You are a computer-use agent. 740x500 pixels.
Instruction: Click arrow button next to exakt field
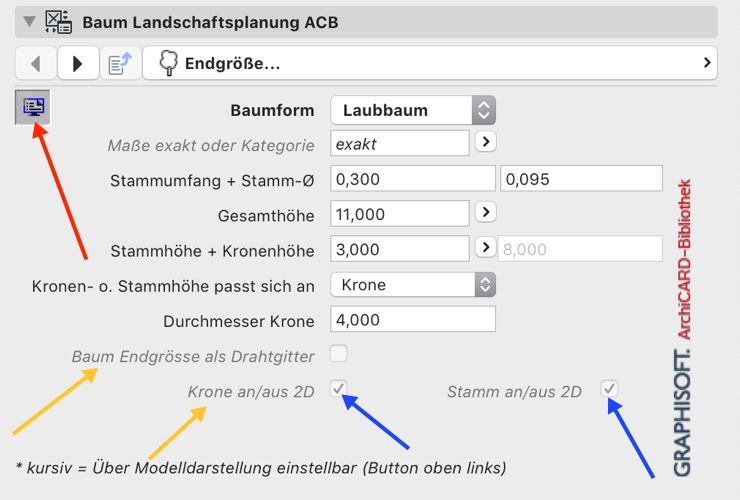(x=484, y=143)
